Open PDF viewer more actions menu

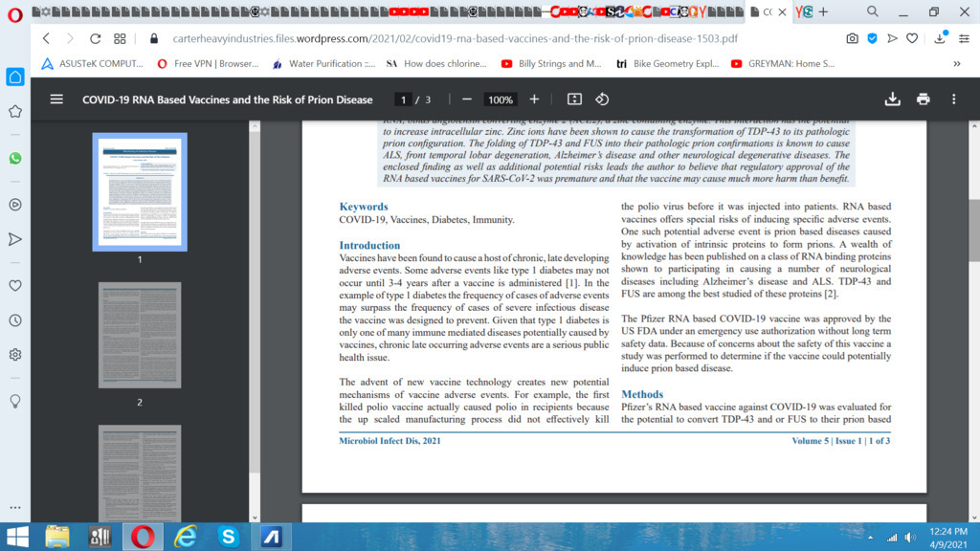pos(953,99)
